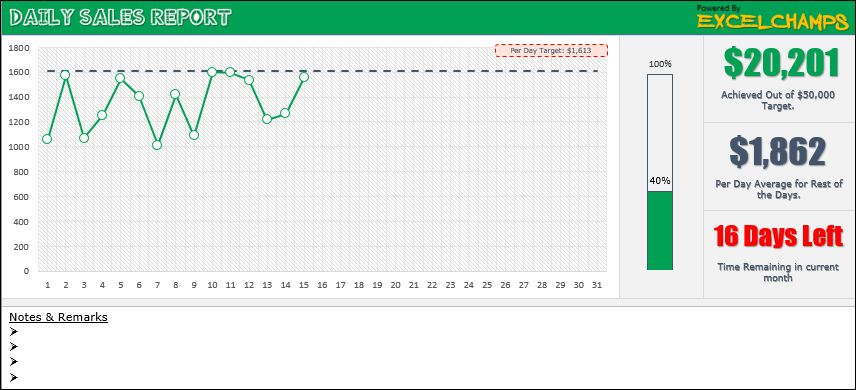Click the 1800 value axis label
Viewport: 856px width, 390px height.
click(x=20, y=48)
